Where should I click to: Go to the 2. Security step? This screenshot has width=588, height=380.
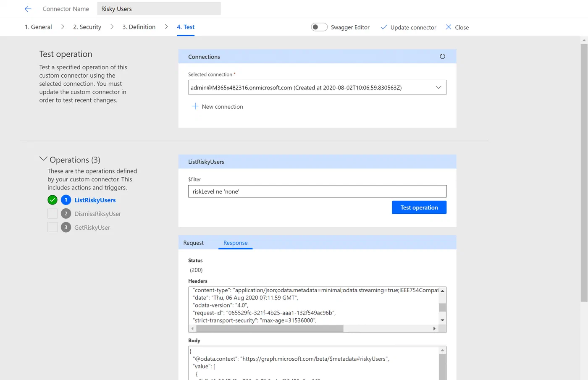(x=87, y=27)
